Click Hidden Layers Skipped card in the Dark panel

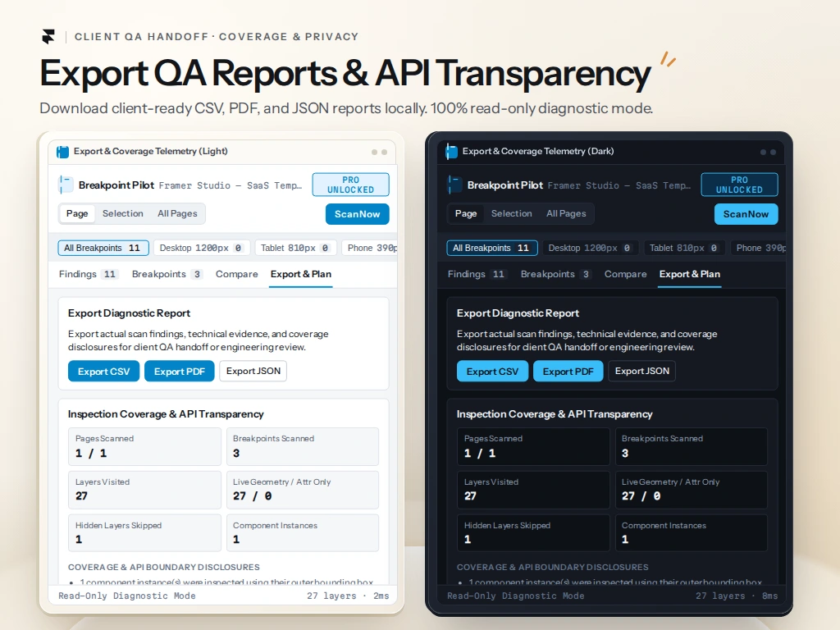[x=533, y=533]
